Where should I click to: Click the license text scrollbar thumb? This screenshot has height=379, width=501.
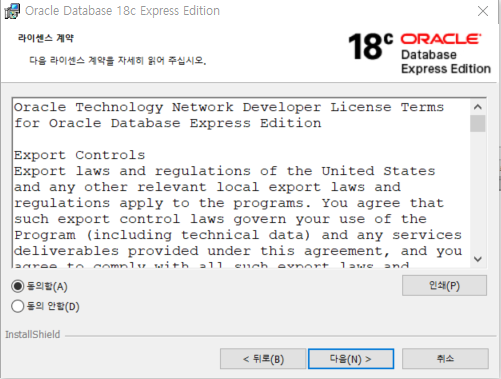tap(478, 124)
